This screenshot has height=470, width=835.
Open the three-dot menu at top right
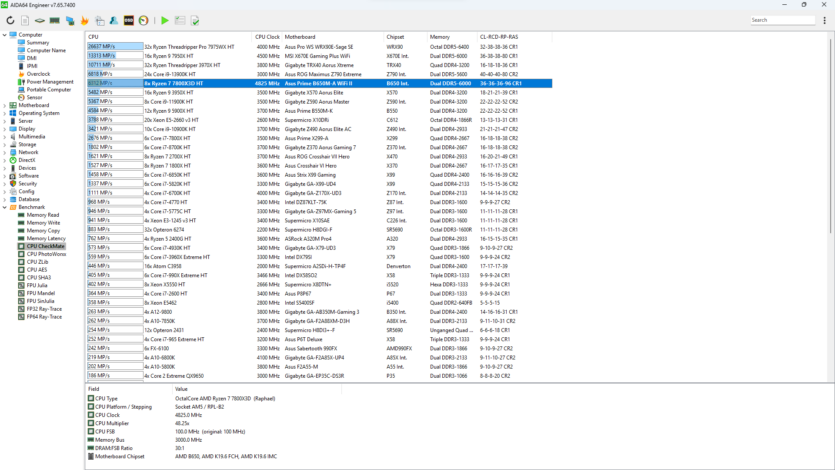click(824, 20)
